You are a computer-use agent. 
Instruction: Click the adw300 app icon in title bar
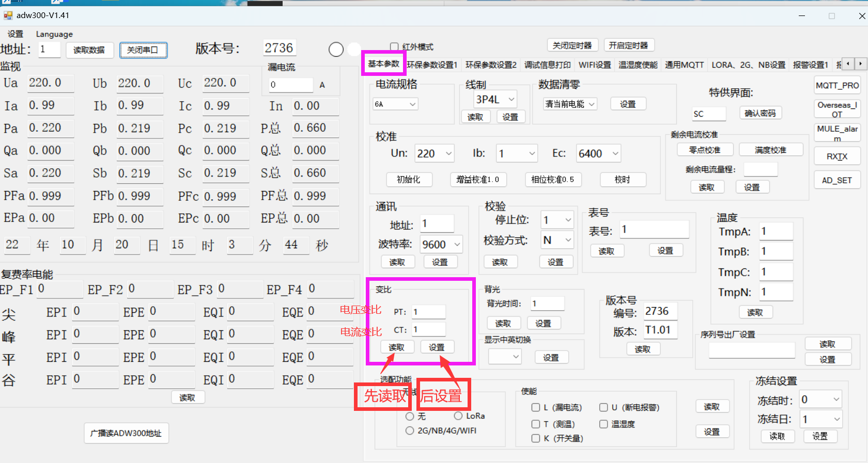(8, 15)
